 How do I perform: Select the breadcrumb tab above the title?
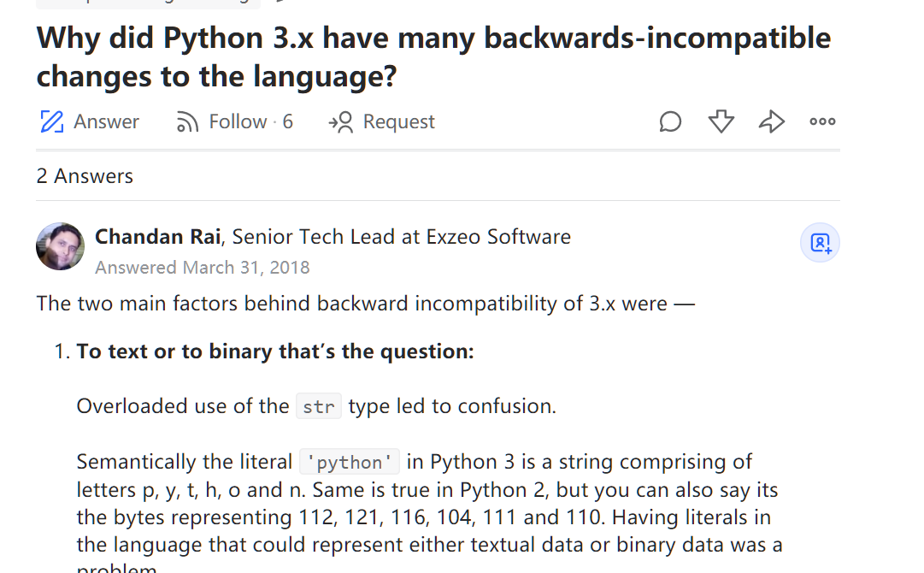[x=145, y=4]
